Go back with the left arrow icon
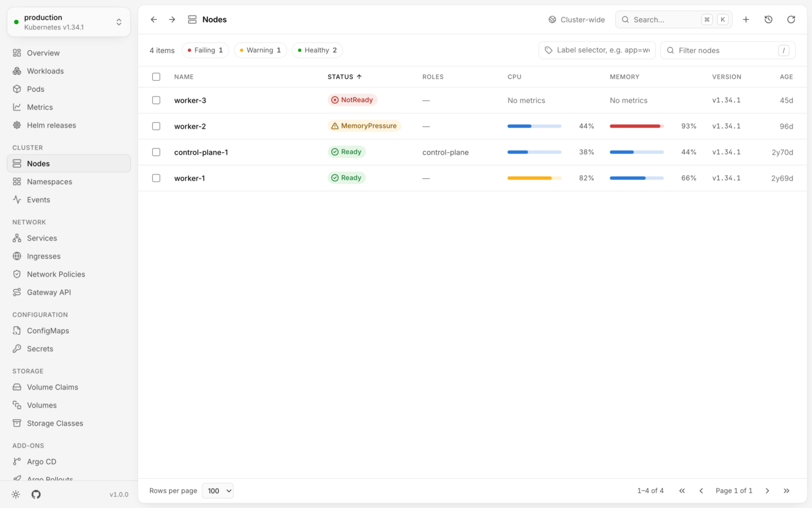 point(154,20)
